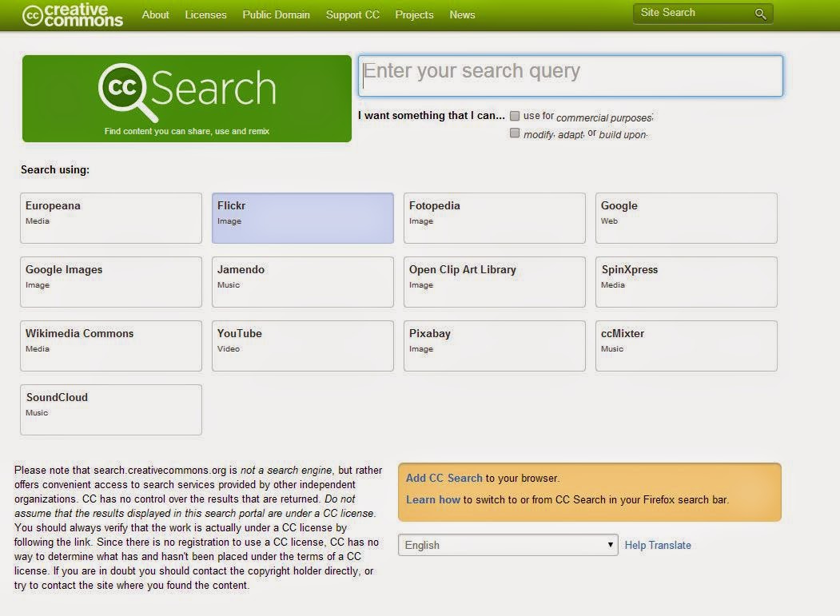Open the English language dropdown
840x616 pixels.
click(508, 545)
